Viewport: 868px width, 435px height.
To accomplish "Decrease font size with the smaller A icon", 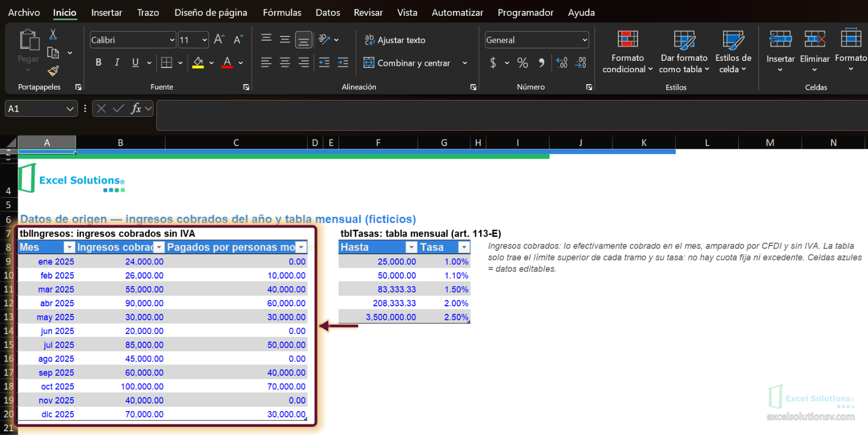I will [238, 39].
